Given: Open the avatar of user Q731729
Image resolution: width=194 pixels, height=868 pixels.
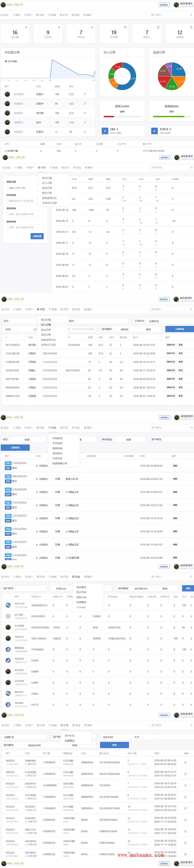Looking at the screenshot, I should pyautogui.click(x=8, y=605).
